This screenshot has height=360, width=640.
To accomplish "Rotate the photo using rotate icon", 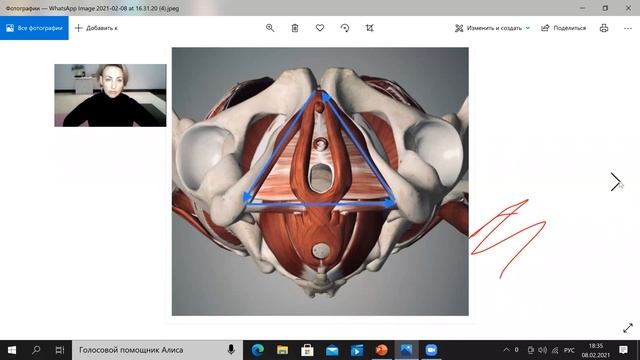I will point(345,28).
